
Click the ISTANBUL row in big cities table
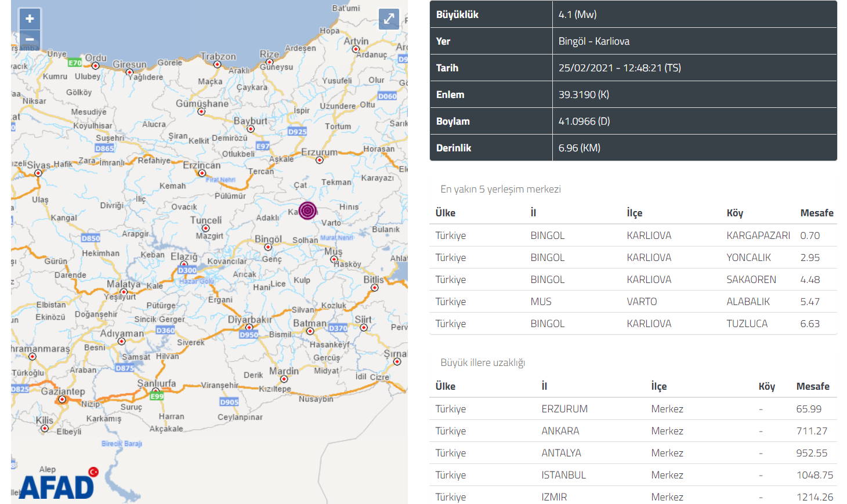coord(633,475)
